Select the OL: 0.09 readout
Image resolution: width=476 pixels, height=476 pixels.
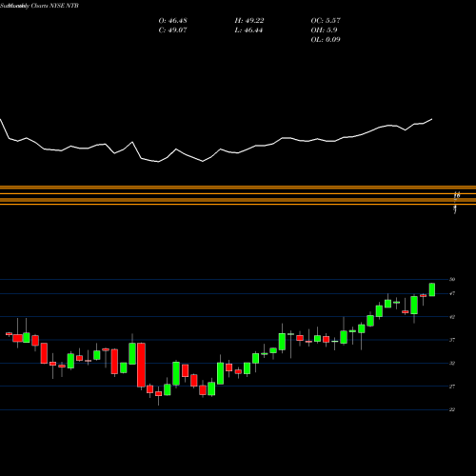[x=326, y=40]
